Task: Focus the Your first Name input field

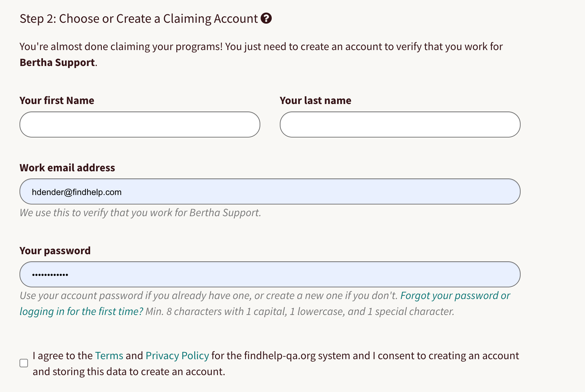Action: (x=140, y=124)
